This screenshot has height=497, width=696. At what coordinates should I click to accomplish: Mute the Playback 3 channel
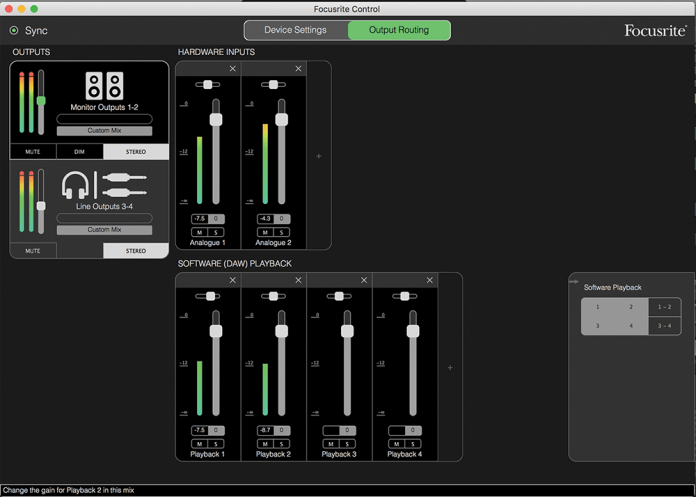pyautogui.click(x=331, y=444)
